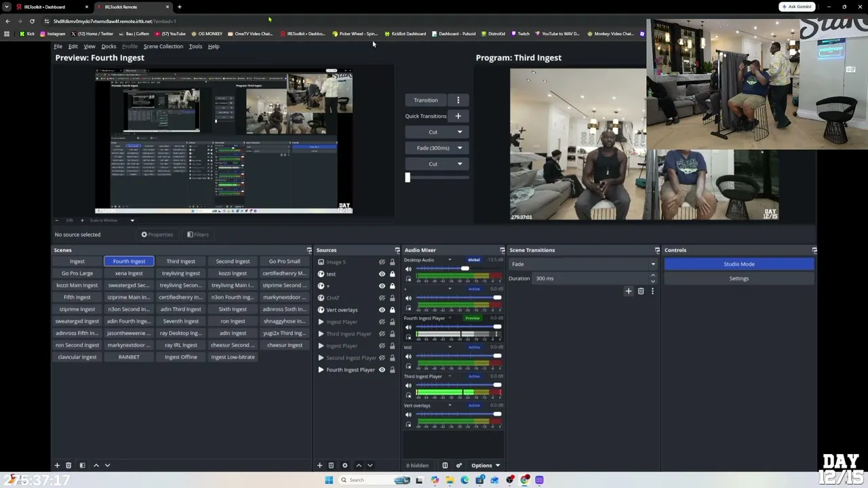Select the Ingest Offline scene
The height and width of the screenshot is (488, 868).
pos(181,357)
